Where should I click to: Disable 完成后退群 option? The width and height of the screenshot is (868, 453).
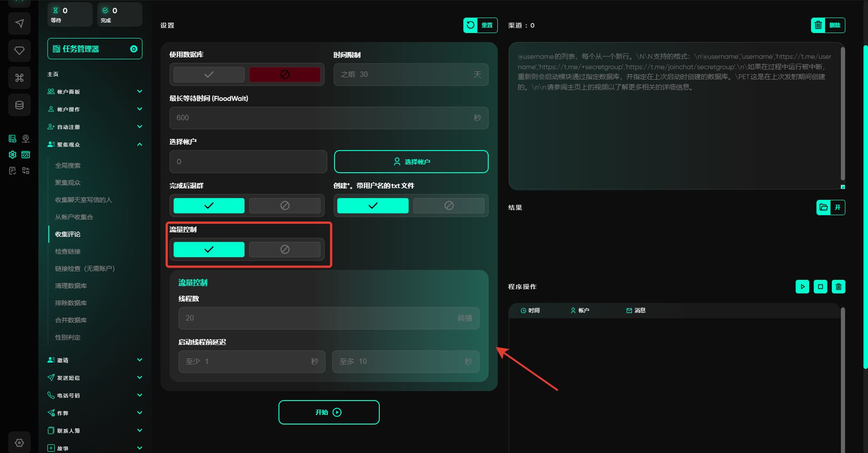click(284, 206)
